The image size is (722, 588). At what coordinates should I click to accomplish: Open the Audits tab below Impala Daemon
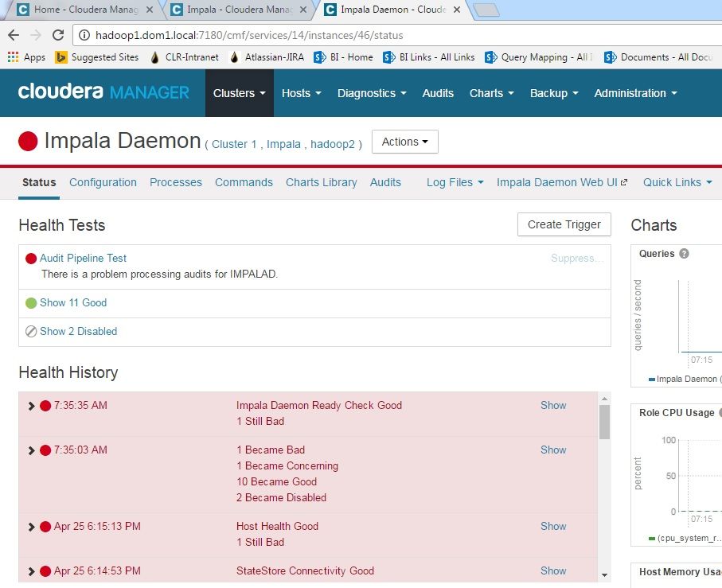pos(385,182)
